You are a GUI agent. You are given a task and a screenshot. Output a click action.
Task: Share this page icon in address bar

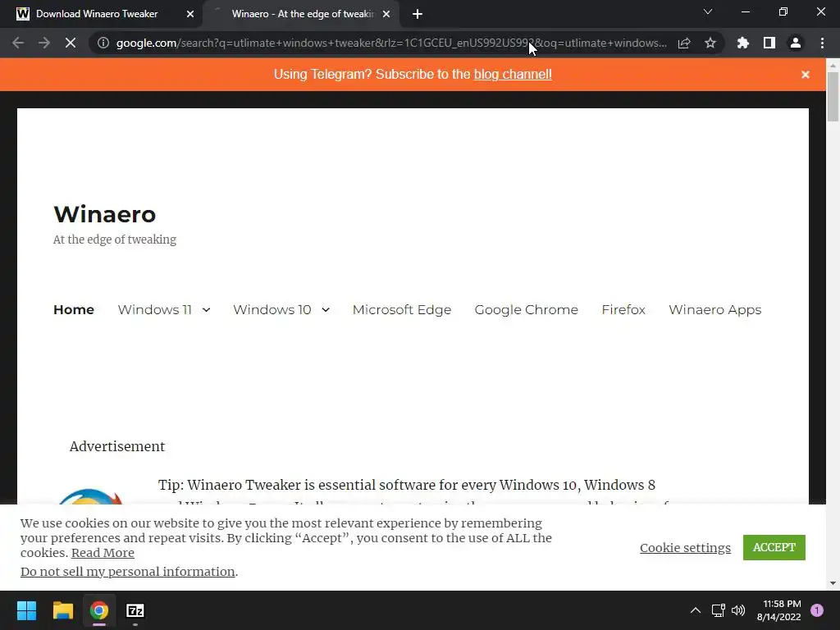684,43
